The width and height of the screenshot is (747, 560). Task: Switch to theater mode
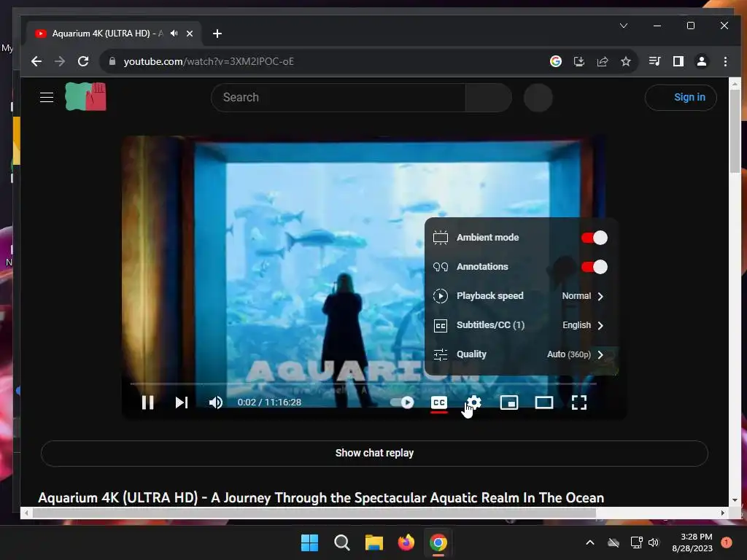tap(544, 402)
